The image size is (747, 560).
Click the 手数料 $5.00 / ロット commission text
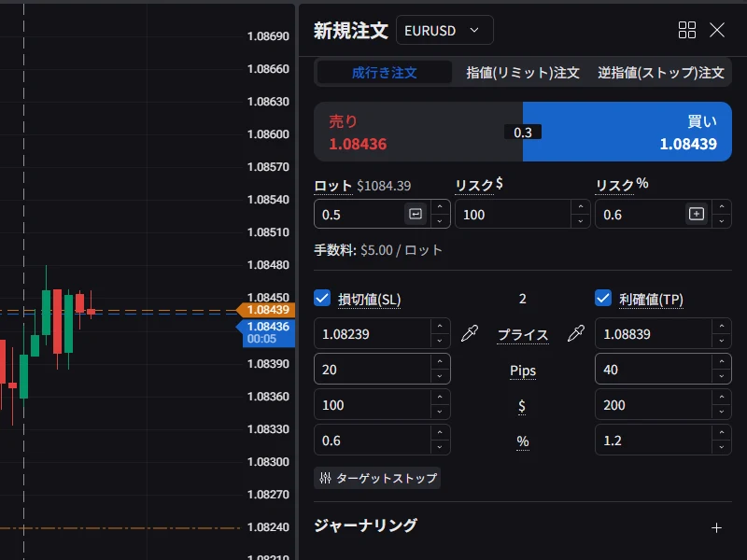(x=378, y=250)
